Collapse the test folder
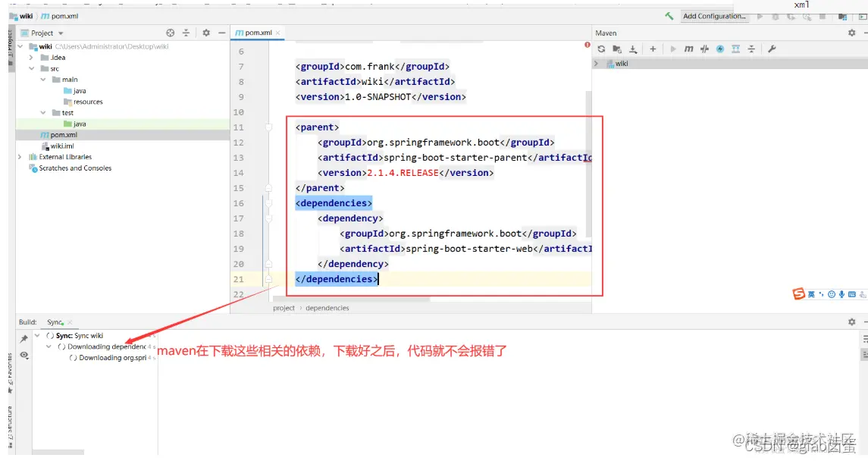This screenshot has height=461, width=868. click(x=43, y=113)
